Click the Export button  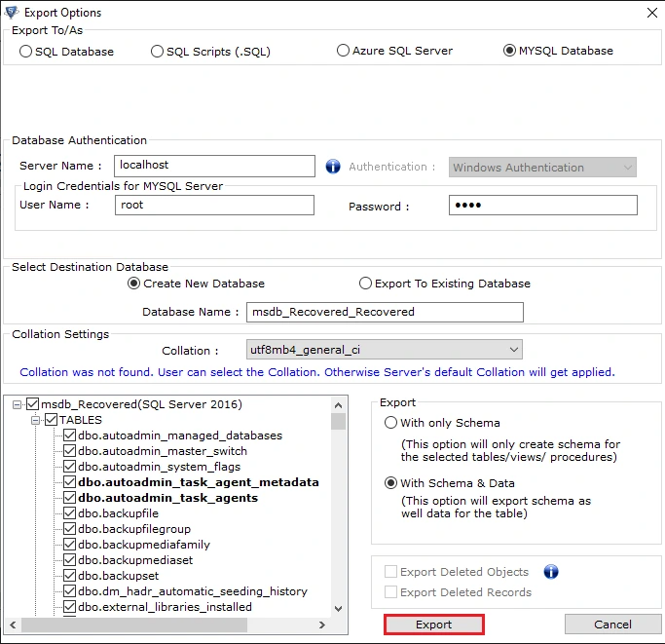point(434,625)
